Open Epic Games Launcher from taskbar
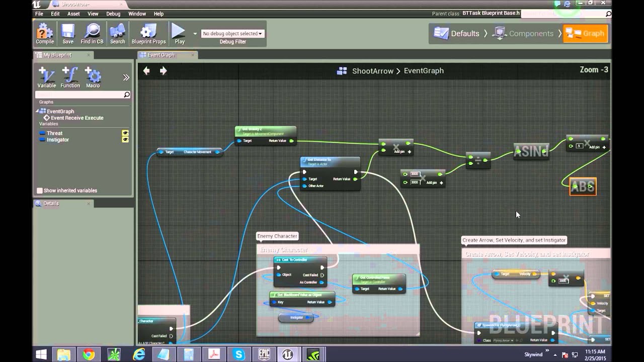Viewport: 644px width, 362px height. [x=264, y=354]
